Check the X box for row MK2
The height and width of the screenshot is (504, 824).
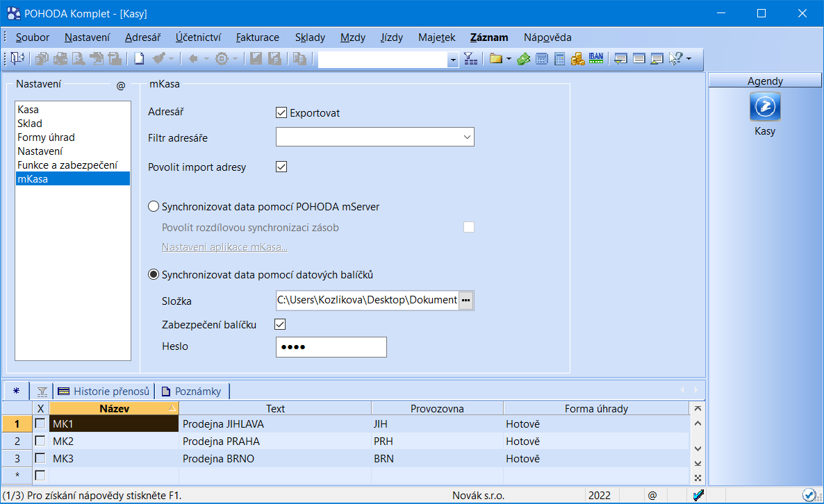pyautogui.click(x=40, y=441)
